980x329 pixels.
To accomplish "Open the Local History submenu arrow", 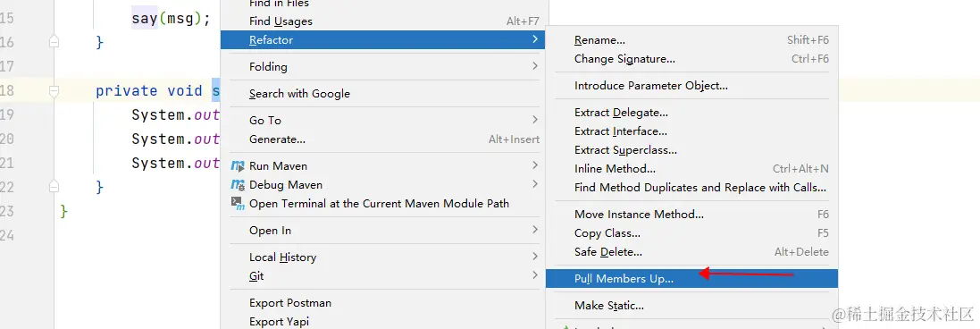I will point(535,256).
